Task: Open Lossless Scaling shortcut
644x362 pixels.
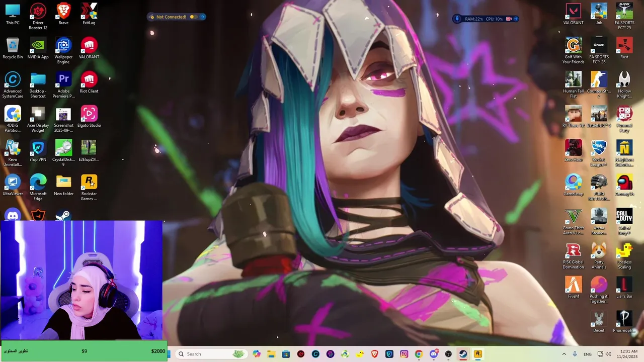Action: pyautogui.click(x=624, y=256)
